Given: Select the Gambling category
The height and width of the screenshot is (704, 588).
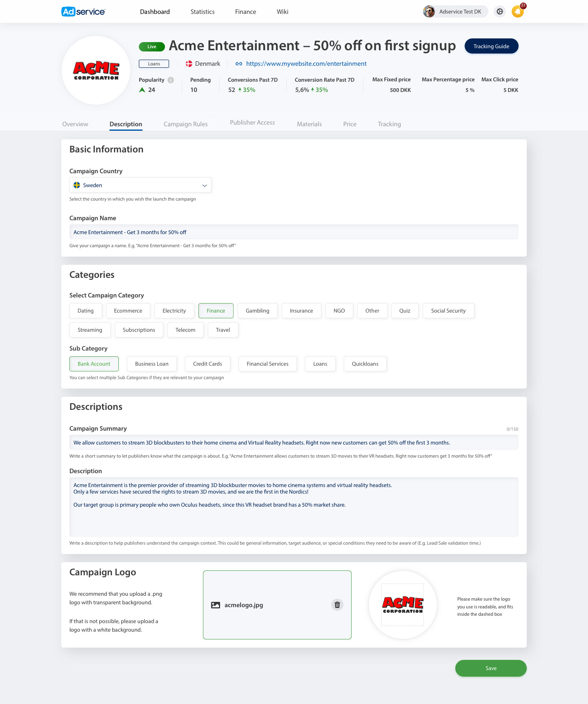Looking at the screenshot, I should pyautogui.click(x=258, y=311).
